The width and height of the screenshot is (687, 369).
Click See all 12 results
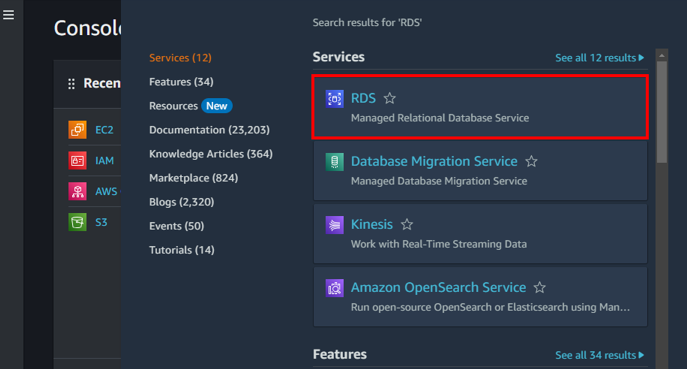click(x=599, y=58)
